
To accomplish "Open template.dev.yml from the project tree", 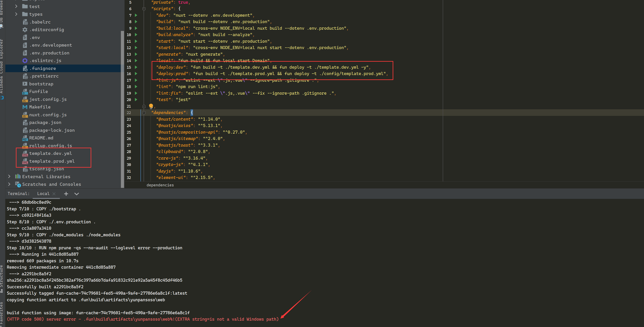I will click(x=50, y=153).
